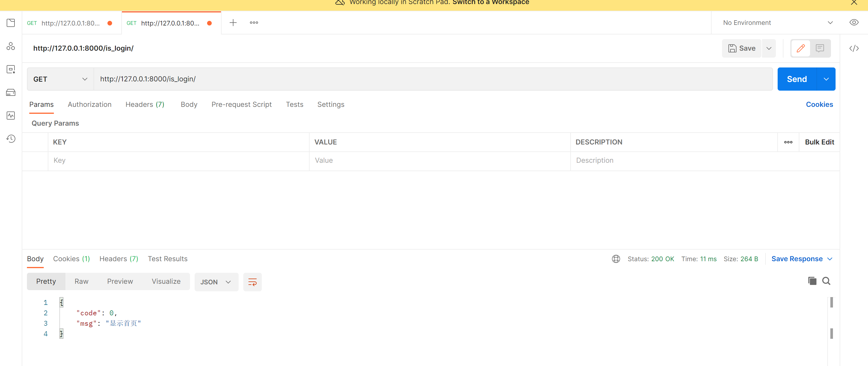Screen dimensions: 868x366
Task: Switch to the Authorization tab
Action: 89,105
